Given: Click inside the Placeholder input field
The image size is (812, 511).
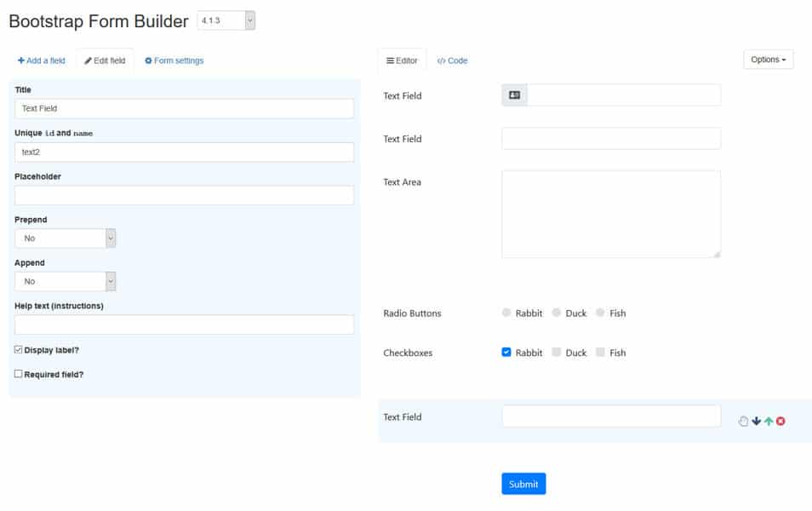Looking at the screenshot, I should [184, 194].
